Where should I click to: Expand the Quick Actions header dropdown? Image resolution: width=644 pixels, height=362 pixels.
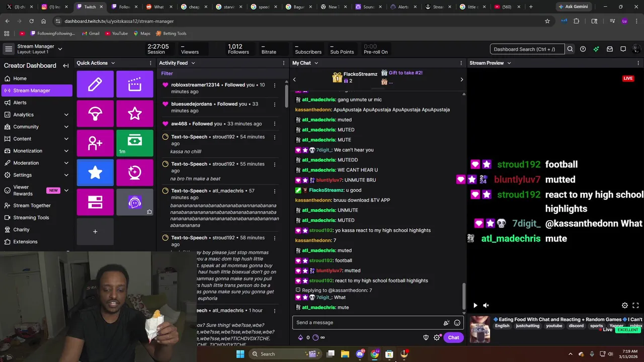(x=113, y=63)
